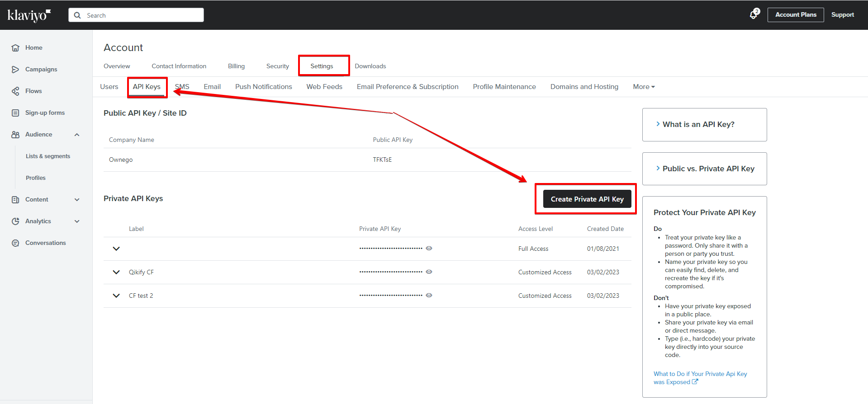Click the 01/08/2021 created date
868x404 pixels.
coord(603,249)
